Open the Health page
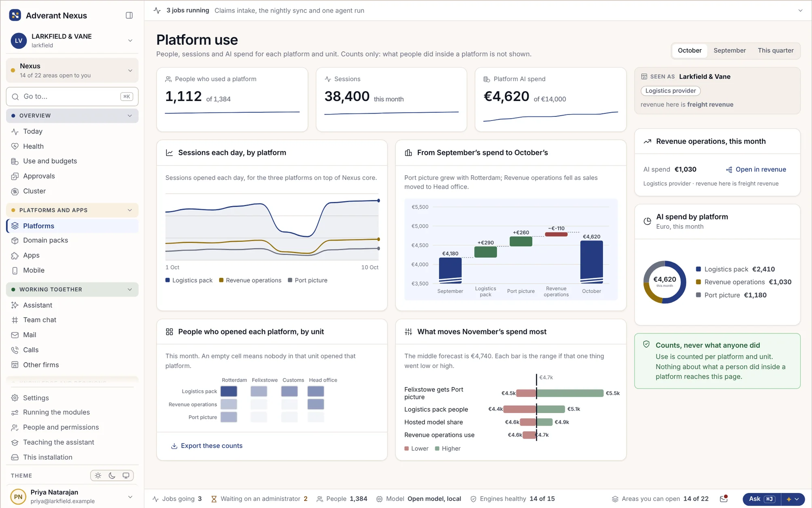Viewport: 812px width, 508px height. (72, 146)
